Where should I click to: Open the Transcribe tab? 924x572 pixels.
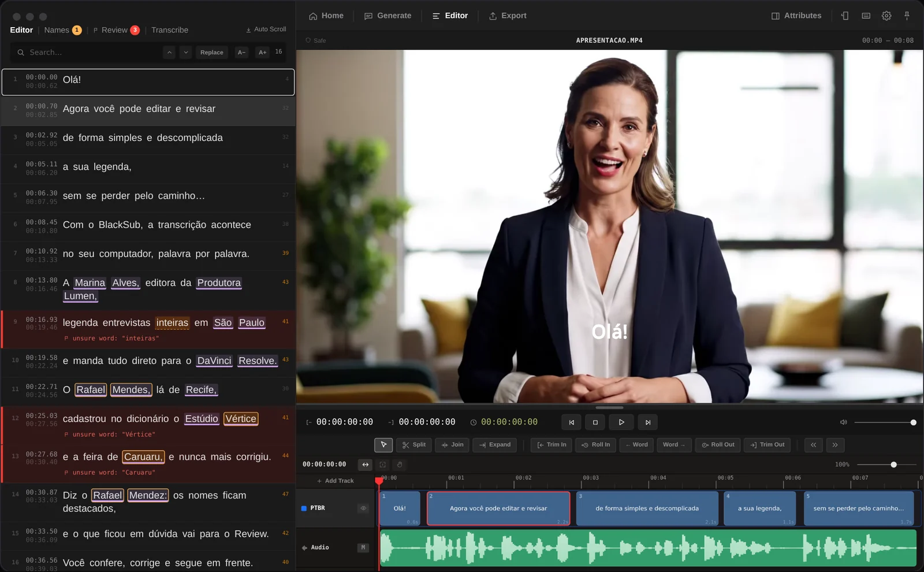(x=170, y=30)
